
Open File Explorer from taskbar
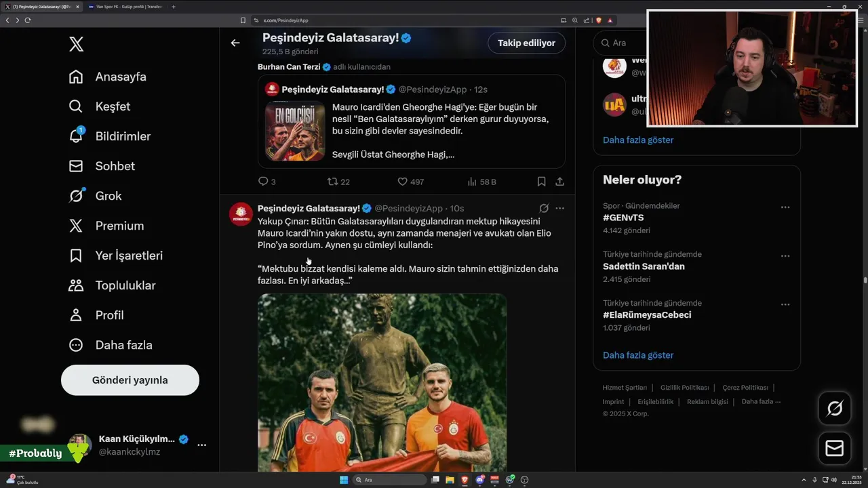point(450,480)
